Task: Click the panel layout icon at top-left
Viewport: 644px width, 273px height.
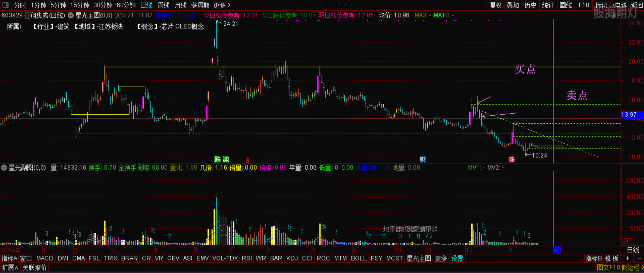Action: click(6, 5)
